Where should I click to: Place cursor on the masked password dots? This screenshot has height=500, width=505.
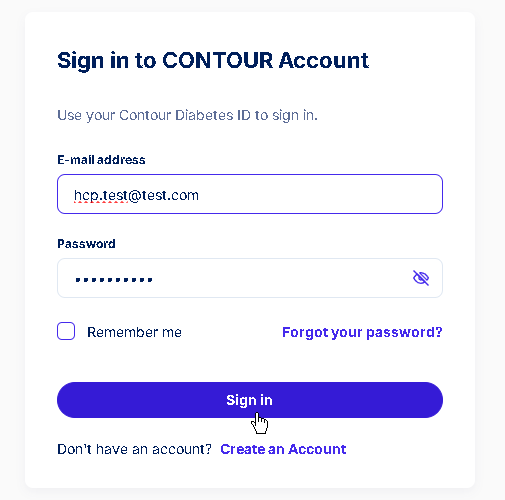(x=114, y=279)
